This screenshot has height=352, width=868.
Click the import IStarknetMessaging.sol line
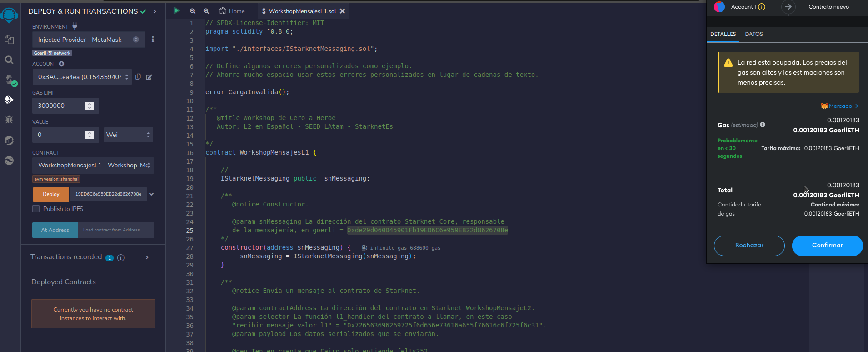291,49
